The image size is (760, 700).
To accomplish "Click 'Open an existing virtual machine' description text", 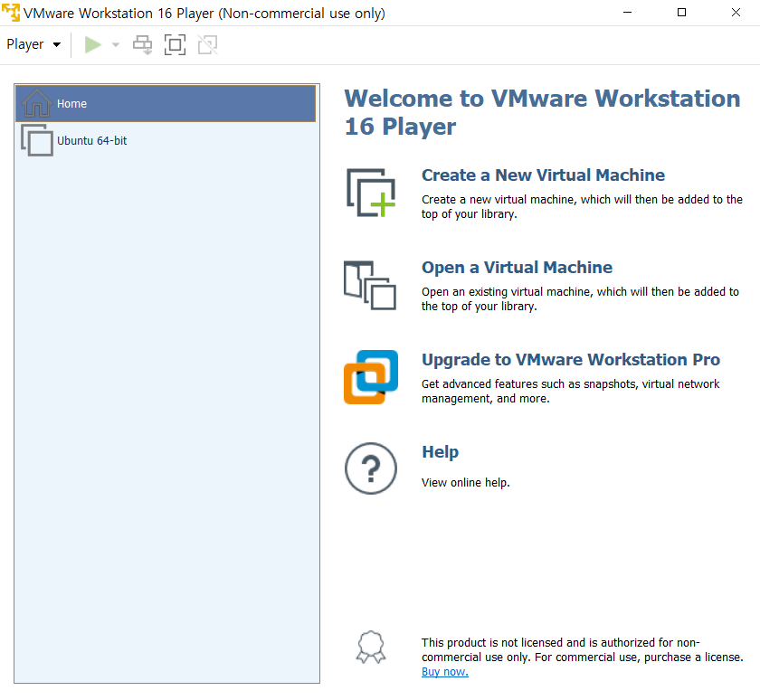I will click(580, 298).
